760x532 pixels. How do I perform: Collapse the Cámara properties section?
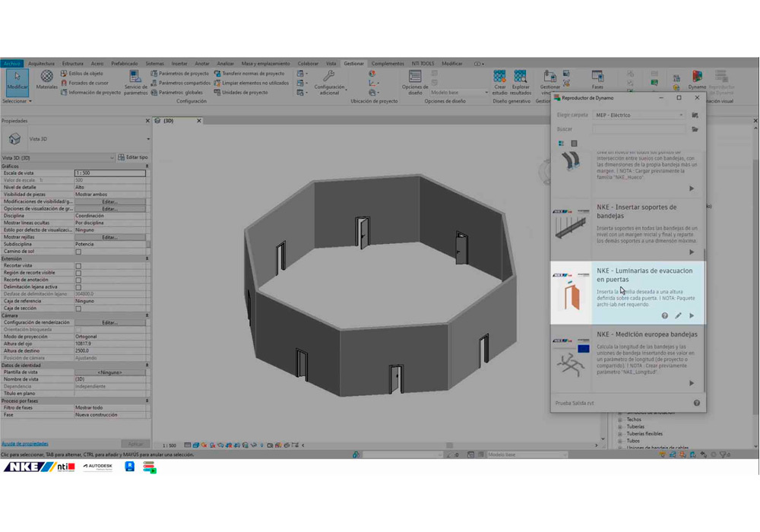point(147,315)
